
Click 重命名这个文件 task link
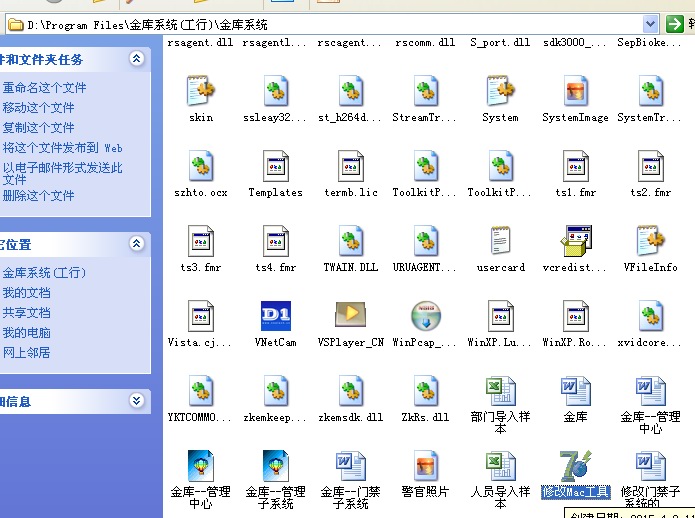pyautogui.click(x=44, y=88)
